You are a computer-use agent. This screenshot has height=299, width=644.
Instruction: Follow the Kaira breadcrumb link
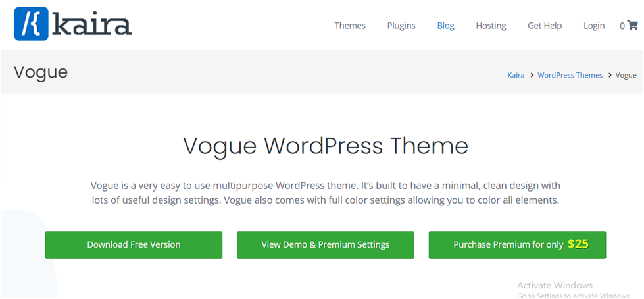[516, 75]
